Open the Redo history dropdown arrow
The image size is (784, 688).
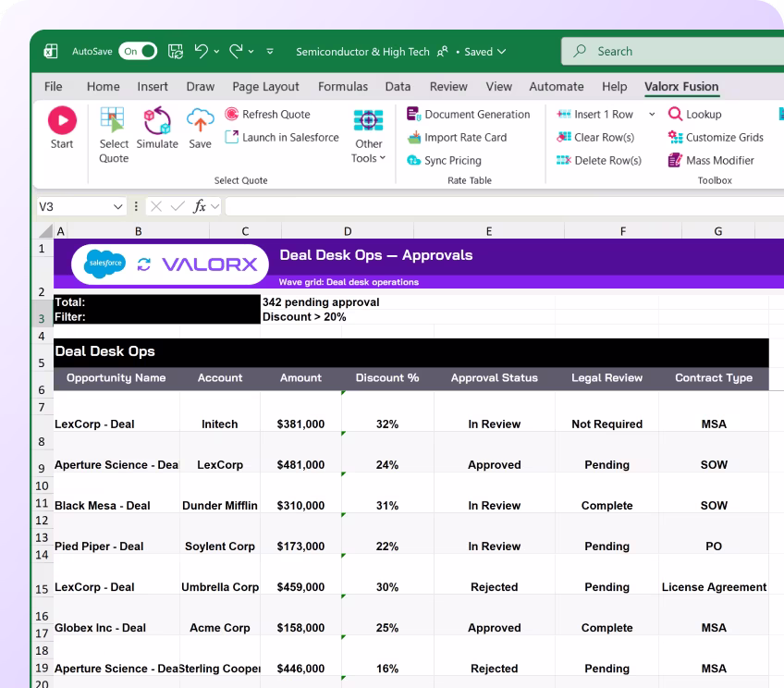pos(251,52)
